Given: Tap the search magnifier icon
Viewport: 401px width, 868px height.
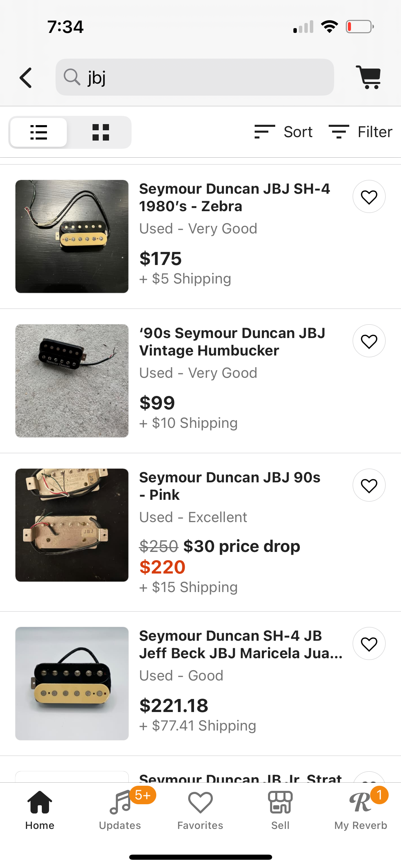Looking at the screenshot, I should [x=72, y=77].
